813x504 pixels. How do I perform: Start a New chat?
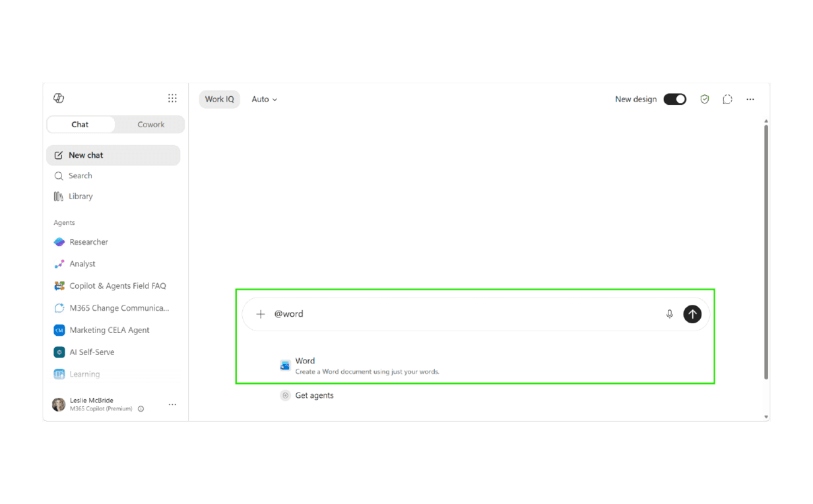113,155
